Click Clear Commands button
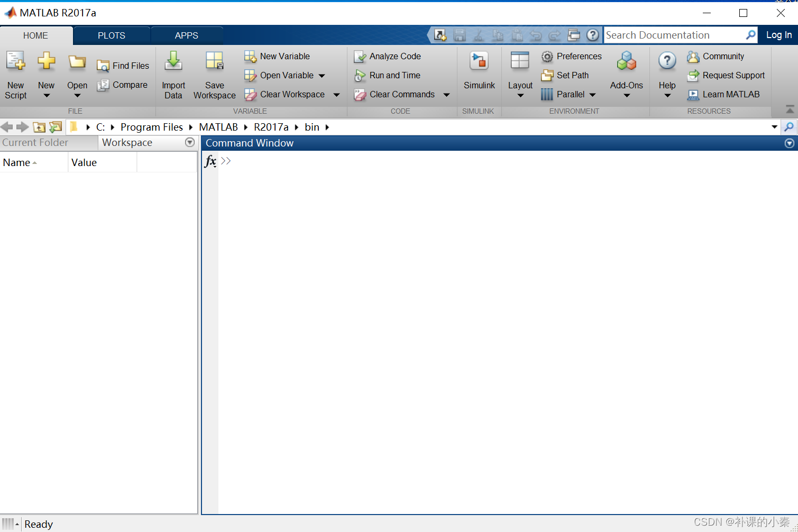 [x=395, y=94]
